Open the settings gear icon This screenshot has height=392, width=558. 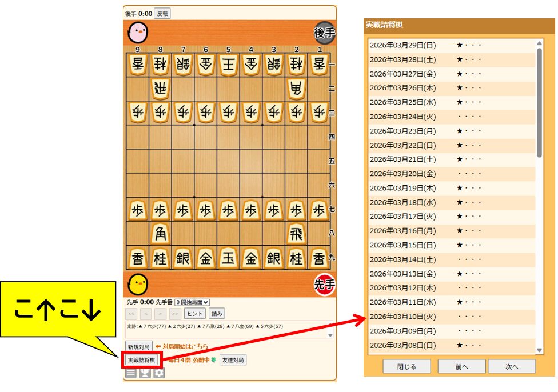click(x=158, y=373)
